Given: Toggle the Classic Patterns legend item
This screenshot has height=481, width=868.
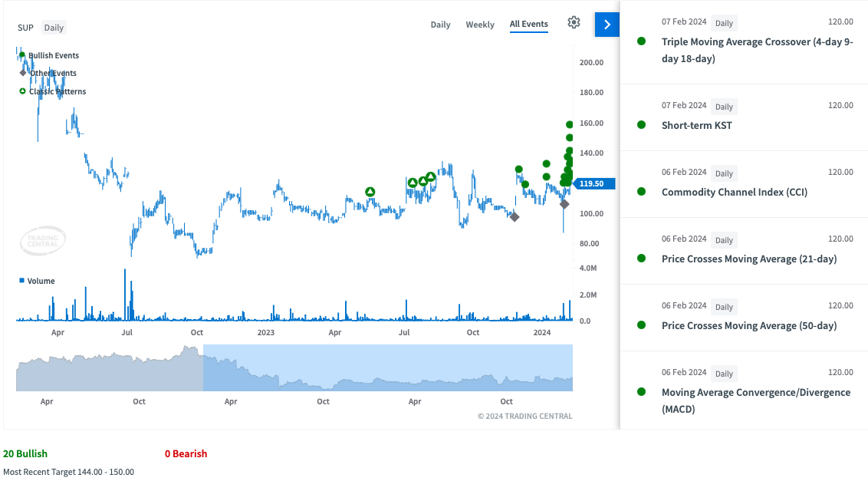Looking at the screenshot, I should (x=53, y=91).
